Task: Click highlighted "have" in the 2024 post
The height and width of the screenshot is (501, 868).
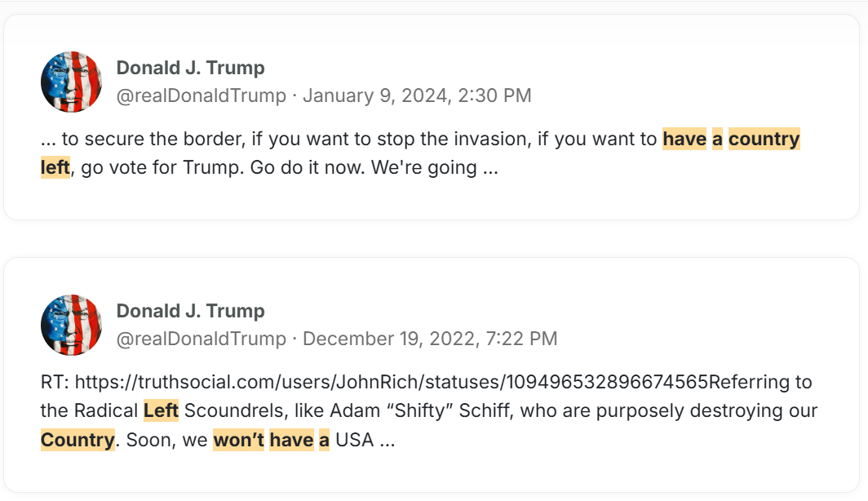Action: pyautogui.click(x=684, y=139)
